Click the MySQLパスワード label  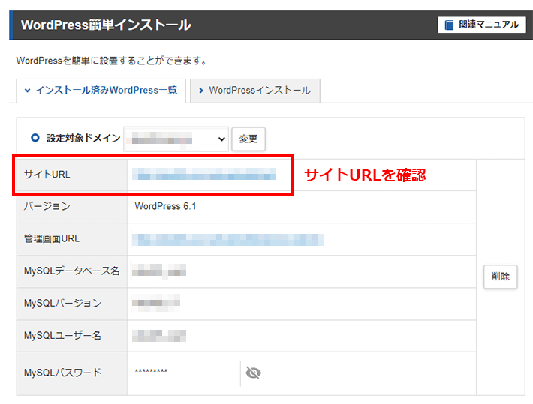(x=63, y=372)
